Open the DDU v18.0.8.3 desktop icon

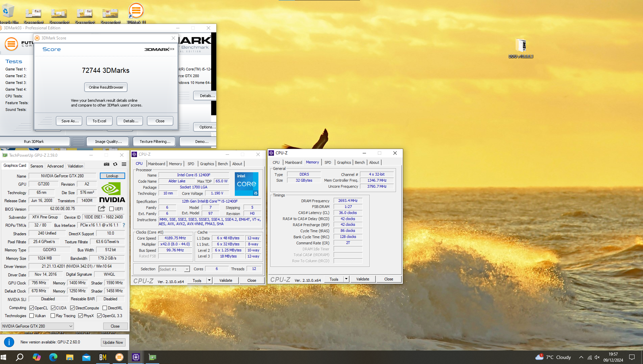(x=521, y=48)
